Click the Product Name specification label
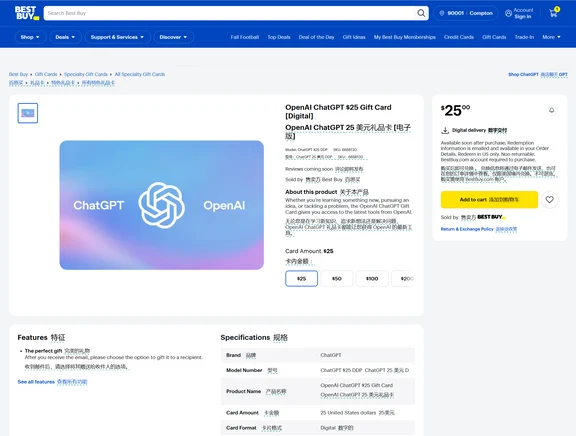This screenshot has width=576, height=436. [x=244, y=392]
